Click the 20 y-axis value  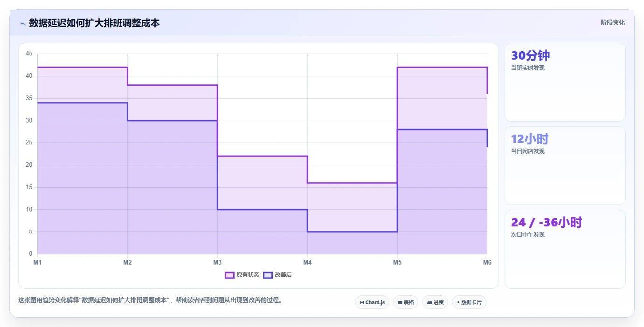point(29,165)
